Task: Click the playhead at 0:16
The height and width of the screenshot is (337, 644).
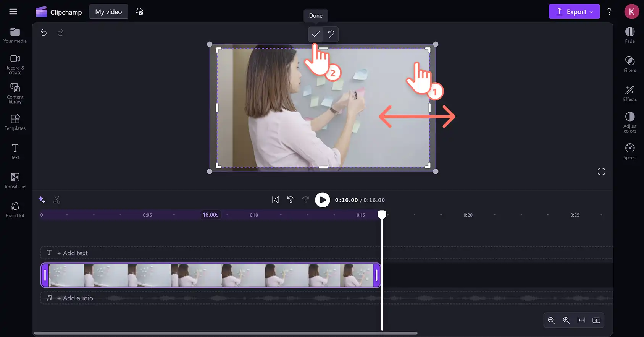Action: pos(382,215)
